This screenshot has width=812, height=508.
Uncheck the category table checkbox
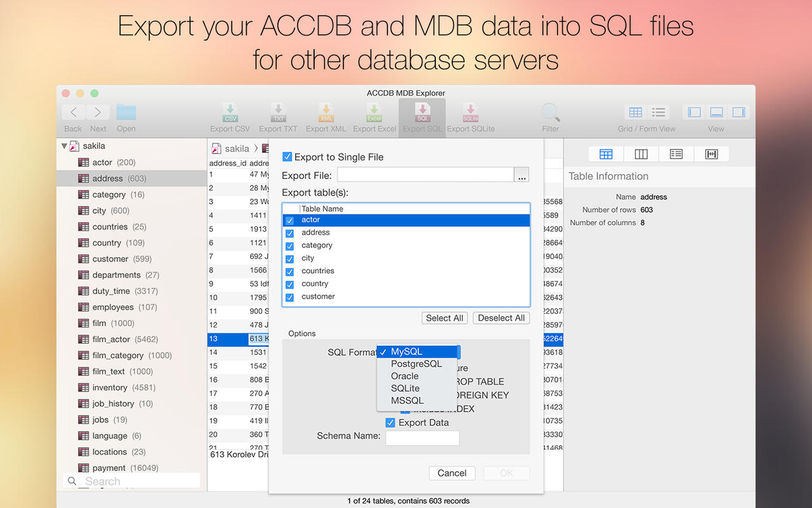[x=290, y=246]
